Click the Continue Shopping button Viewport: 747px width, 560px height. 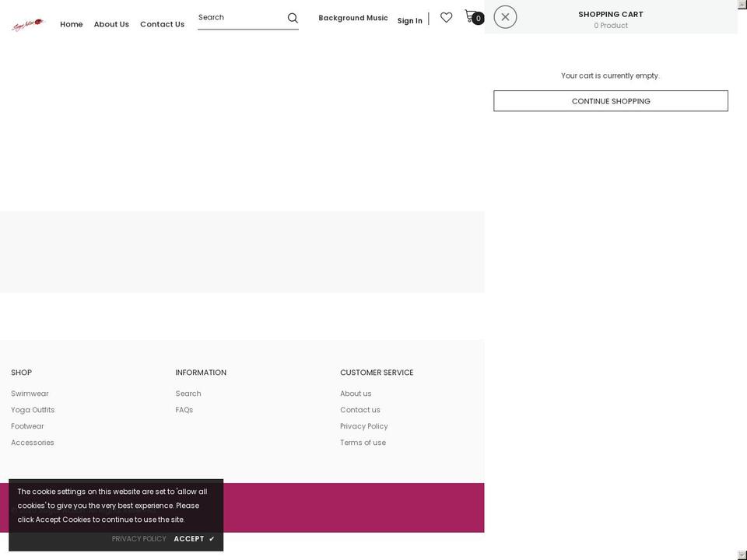611,101
